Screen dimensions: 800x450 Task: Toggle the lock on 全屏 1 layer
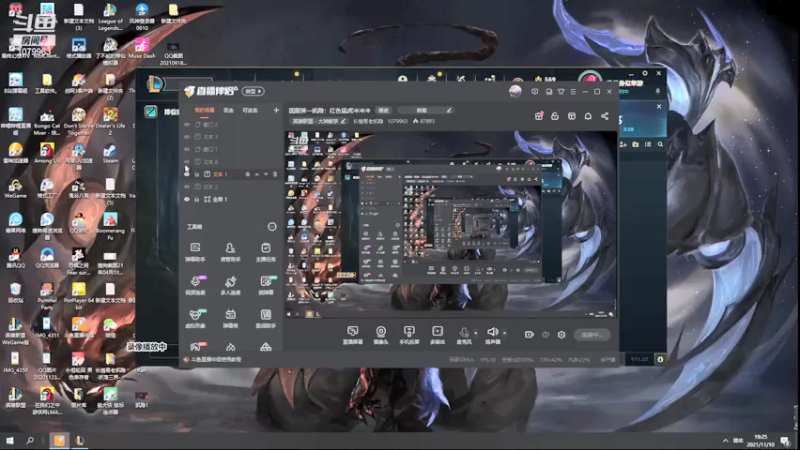196,199
